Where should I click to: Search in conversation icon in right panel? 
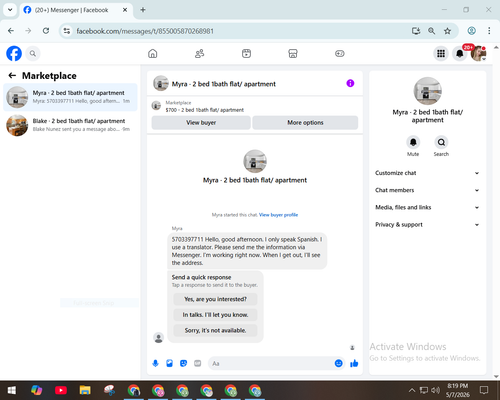pos(441,142)
